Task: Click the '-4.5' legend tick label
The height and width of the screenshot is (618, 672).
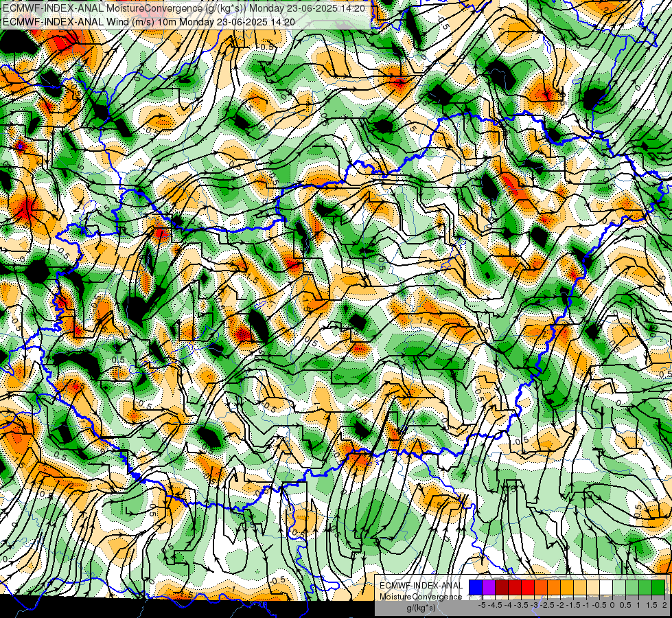Action: tap(495, 605)
